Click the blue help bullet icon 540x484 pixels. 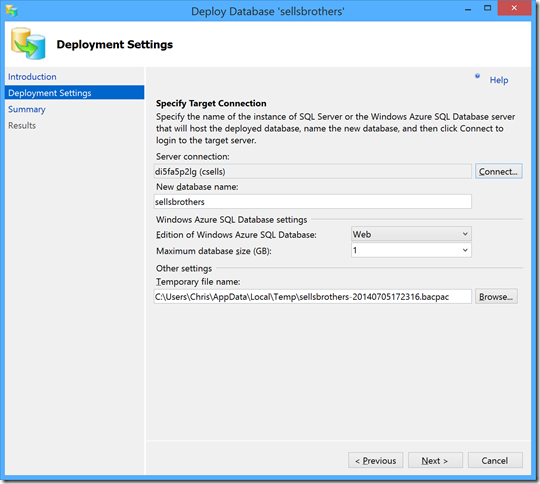pos(477,76)
